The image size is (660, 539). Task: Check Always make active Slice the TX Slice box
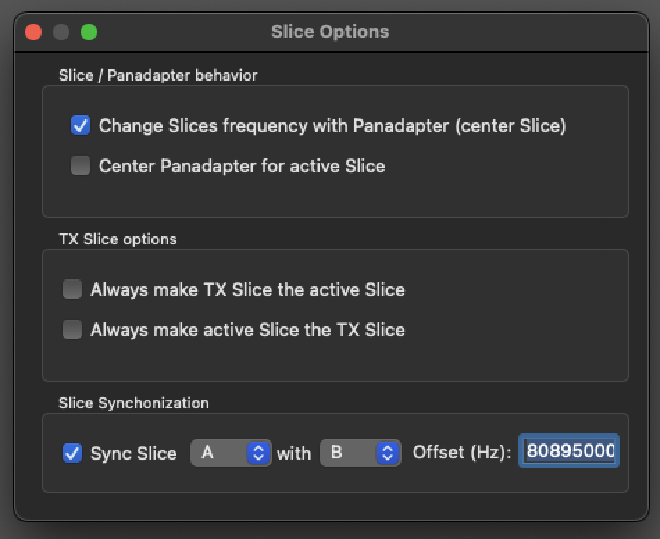pyautogui.click(x=72, y=330)
